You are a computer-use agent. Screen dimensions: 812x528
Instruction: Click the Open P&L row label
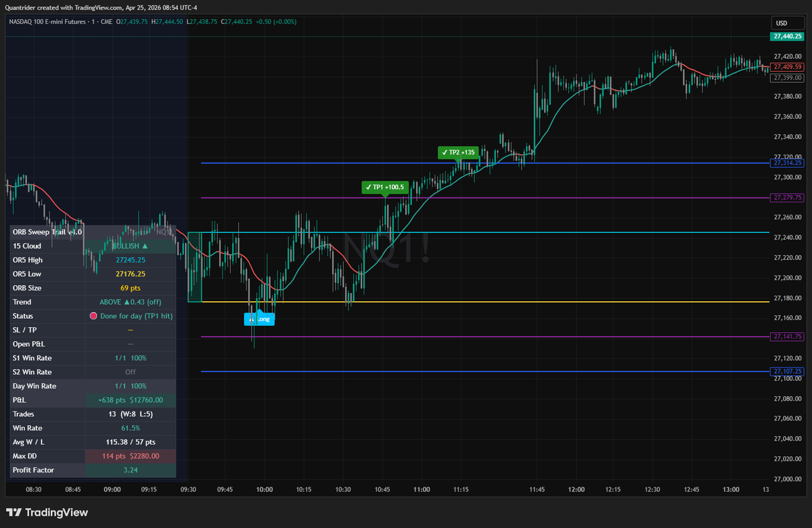[x=28, y=344]
